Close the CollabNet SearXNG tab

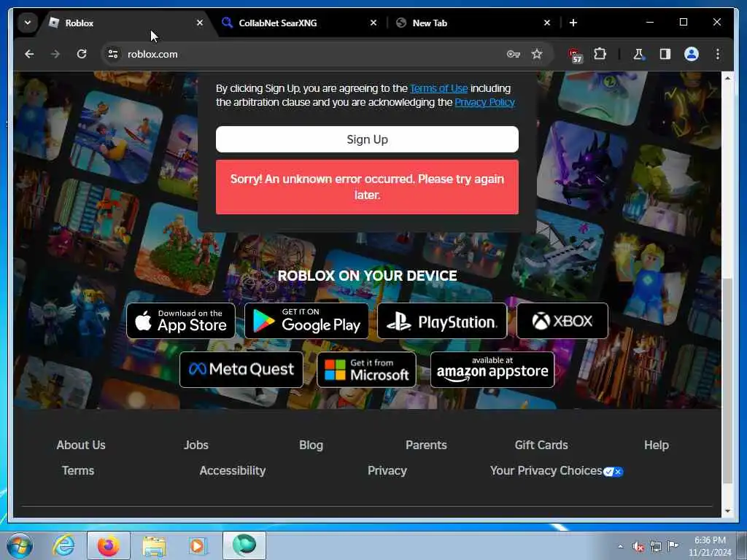click(x=373, y=23)
